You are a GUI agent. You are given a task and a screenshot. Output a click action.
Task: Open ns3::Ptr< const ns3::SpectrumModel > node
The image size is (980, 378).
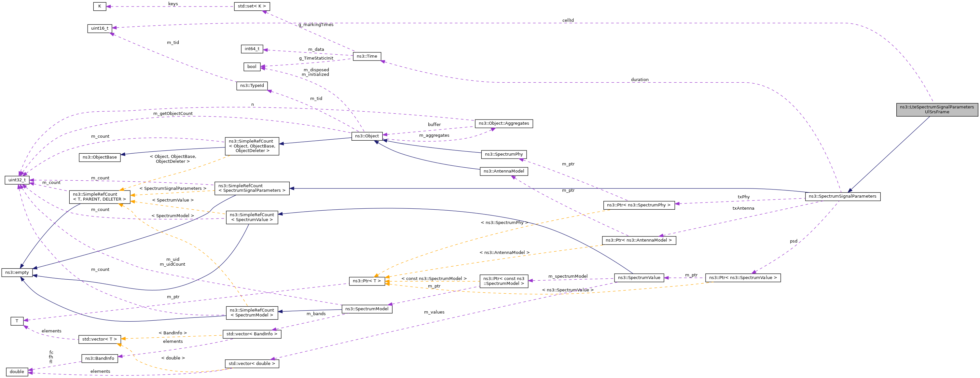pyautogui.click(x=504, y=281)
